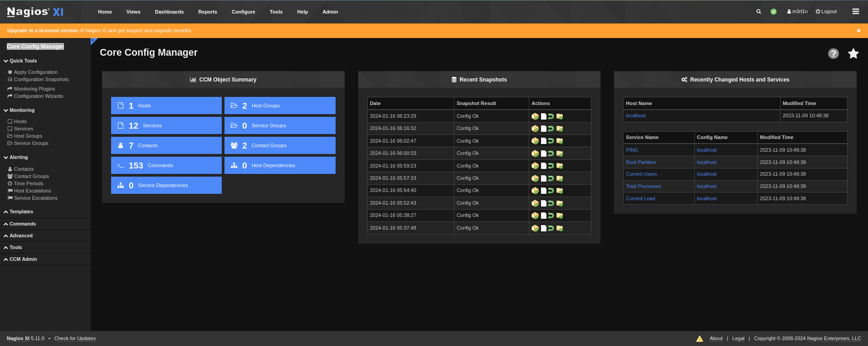Image resolution: width=868 pixels, height=346 pixels.
Task: Open the Admin menu
Action: click(x=330, y=12)
